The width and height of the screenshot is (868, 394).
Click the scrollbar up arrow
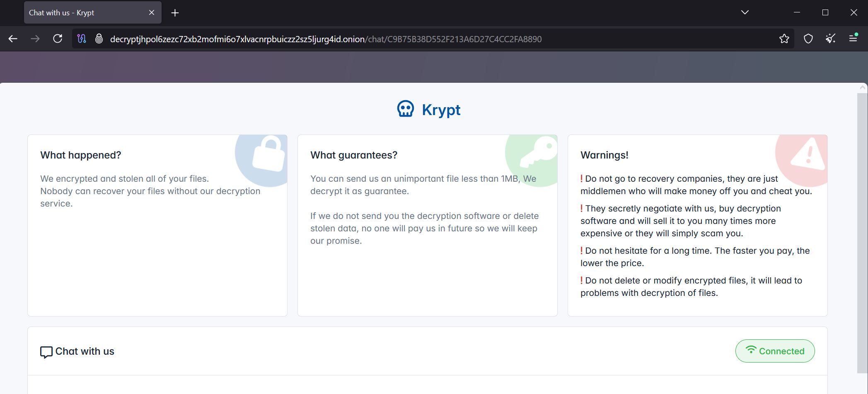[x=863, y=88]
